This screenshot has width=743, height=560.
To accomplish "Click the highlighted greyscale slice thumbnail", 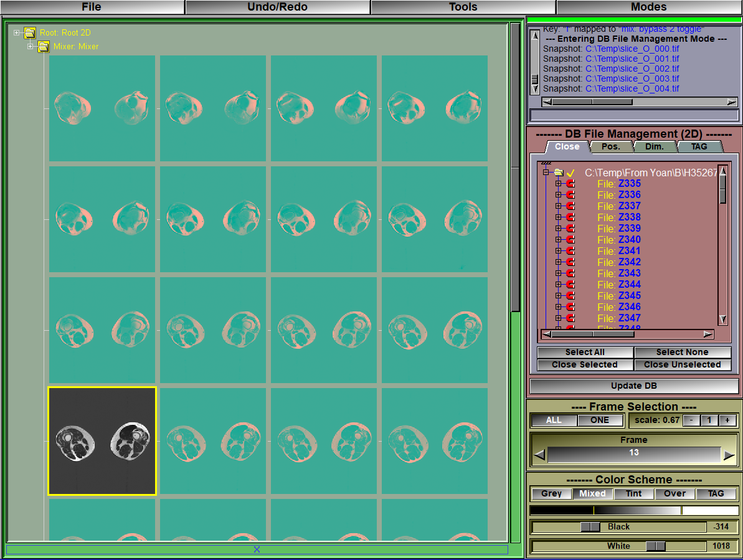I will tap(102, 441).
